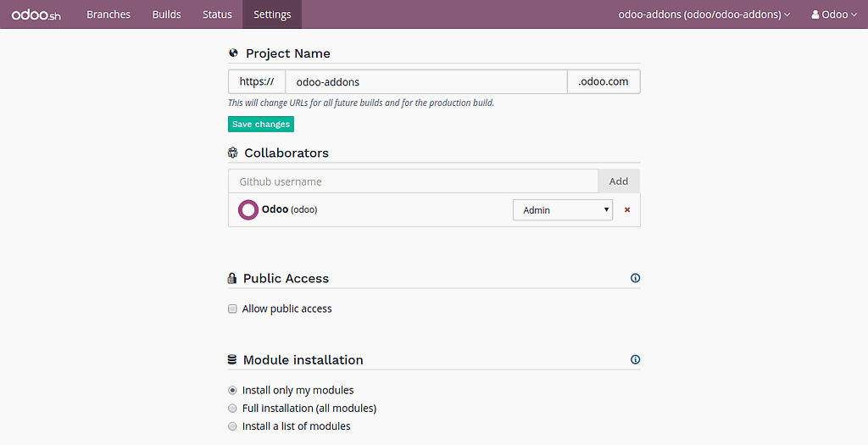The height and width of the screenshot is (445, 868).
Task: Open the Public Access info icon
Action: (635, 278)
